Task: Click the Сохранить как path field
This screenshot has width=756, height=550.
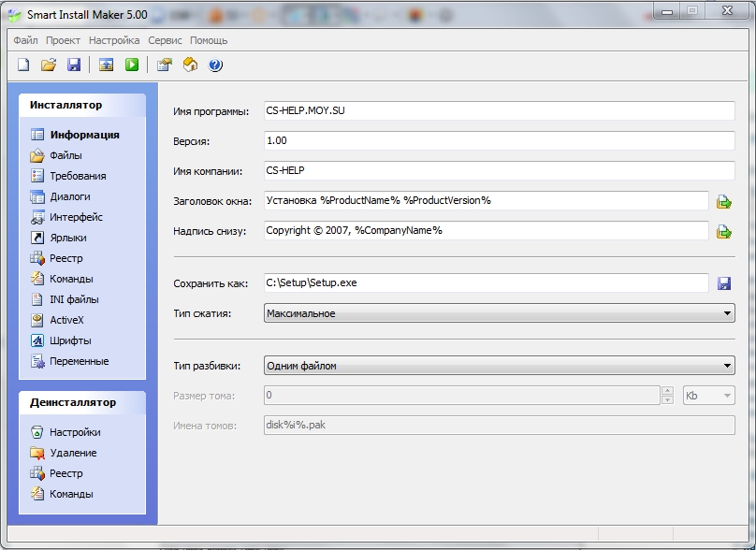Action: click(x=486, y=282)
